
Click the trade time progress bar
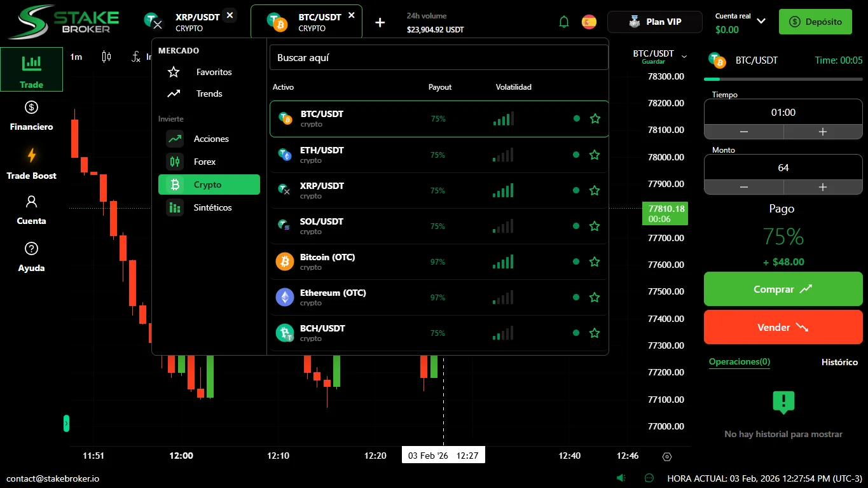tap(783, 79)
